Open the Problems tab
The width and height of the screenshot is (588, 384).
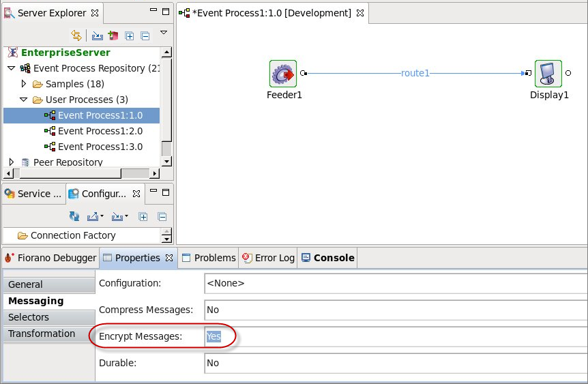coord(209,258)
